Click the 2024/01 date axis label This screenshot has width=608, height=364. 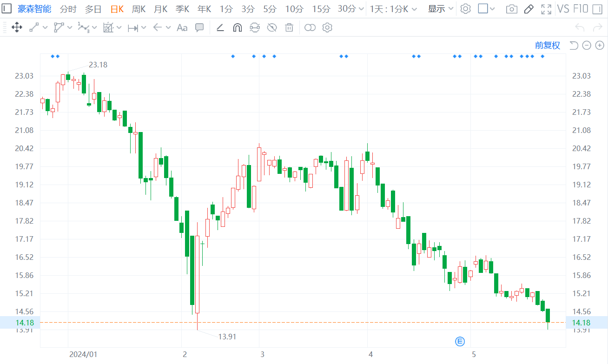coord(83,354)
